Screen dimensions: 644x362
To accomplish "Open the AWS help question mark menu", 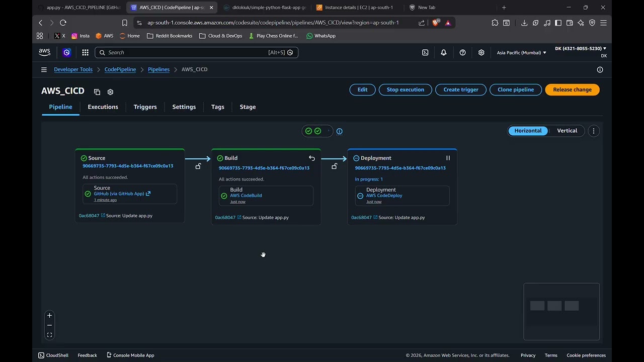I will click(x=462, y=52).
